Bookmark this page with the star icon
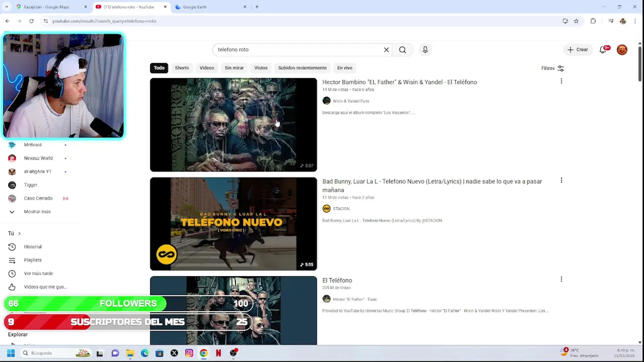Viewport: 644px width, 362px height. (576, 21)
